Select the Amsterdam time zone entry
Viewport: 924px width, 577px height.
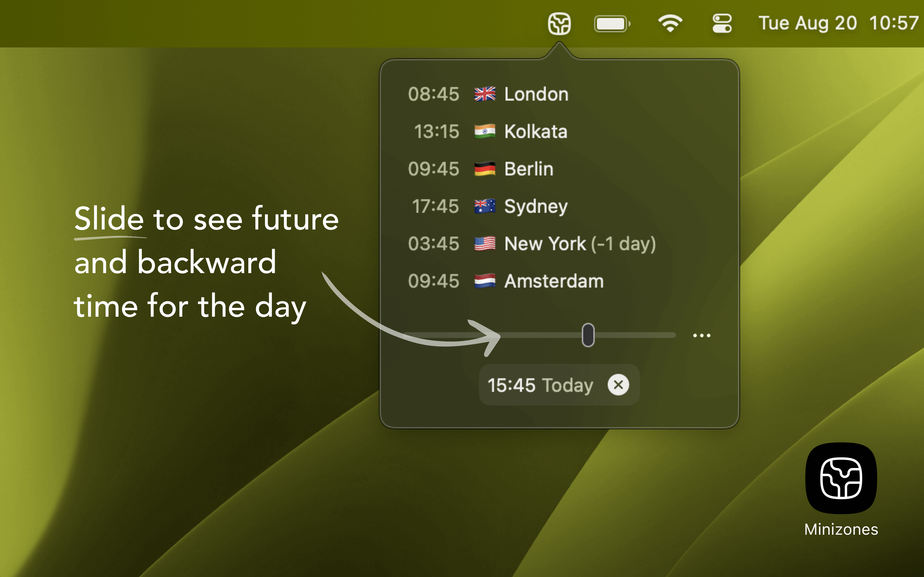click(x=554, y=281)
